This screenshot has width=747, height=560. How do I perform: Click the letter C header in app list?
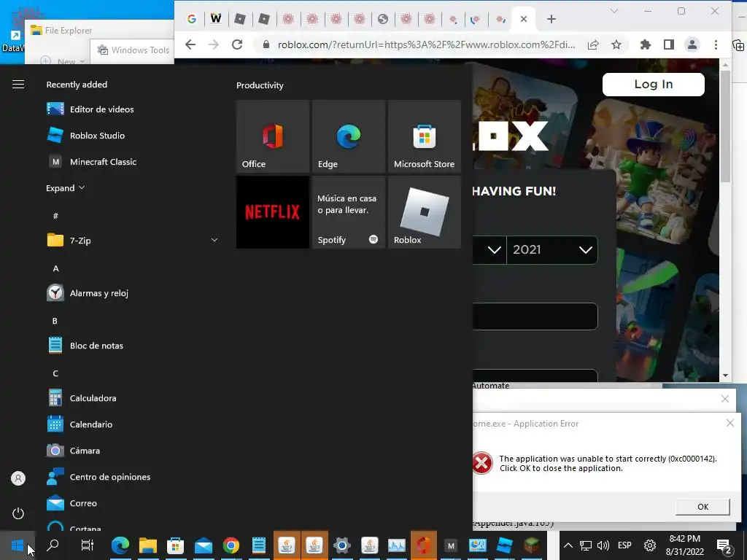tap(55, 373)
